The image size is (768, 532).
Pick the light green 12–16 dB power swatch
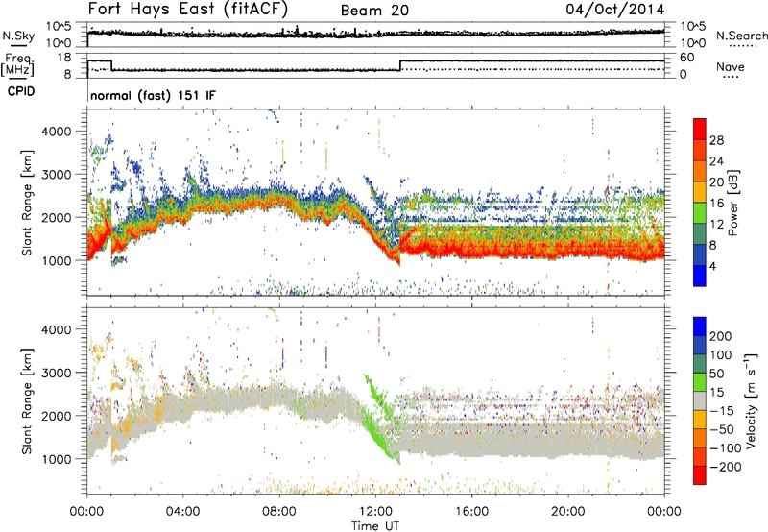coord(700,213)
